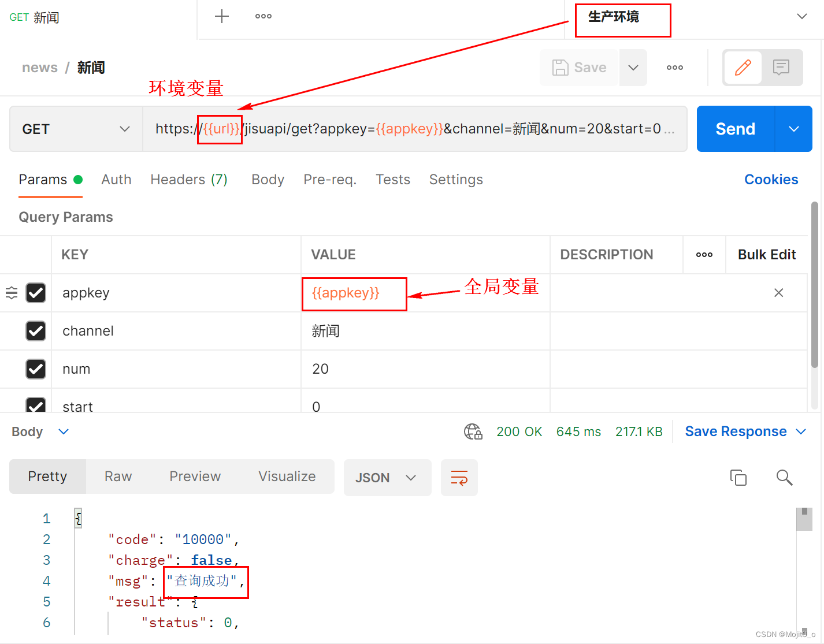Click the 217.1 KB response size
This screenshot has width=824, height=644.
pos(639,431)
